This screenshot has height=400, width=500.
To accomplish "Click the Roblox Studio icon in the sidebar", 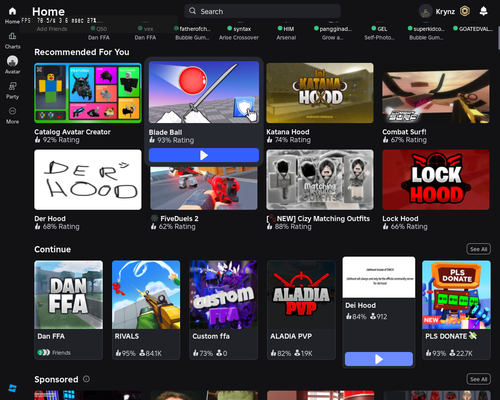I will [12, 388].
